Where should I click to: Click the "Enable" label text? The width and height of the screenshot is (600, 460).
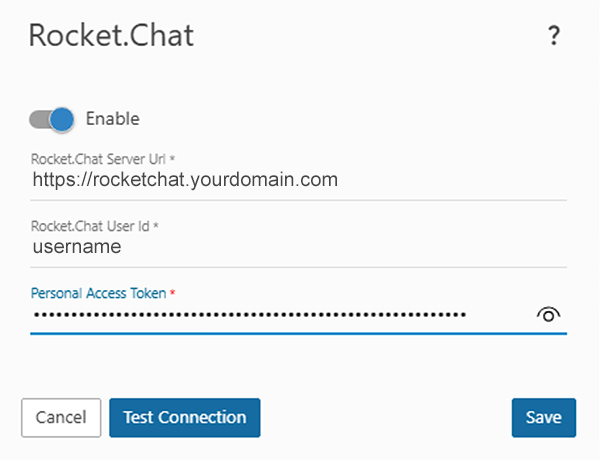coord(113,119)
